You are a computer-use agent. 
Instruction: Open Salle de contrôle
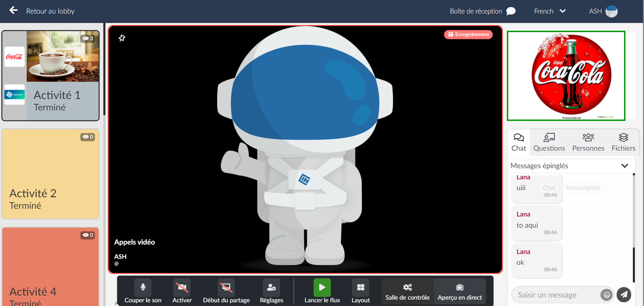coord(408,291)
